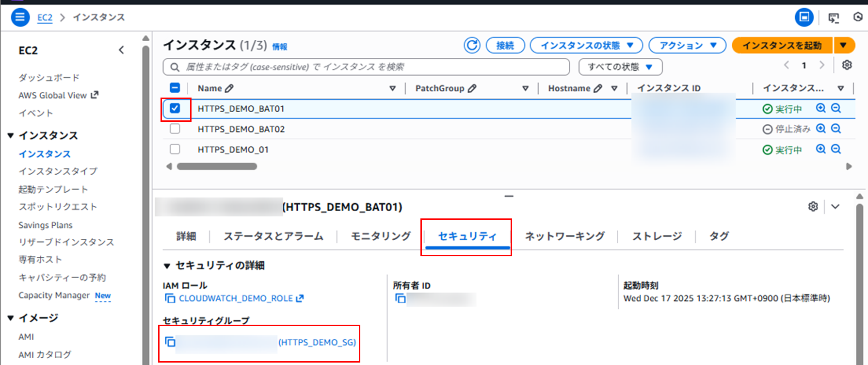Open Capacity Manager in the sidebar
This screenshot has height=365, width=868.
(x=54, y=295)
